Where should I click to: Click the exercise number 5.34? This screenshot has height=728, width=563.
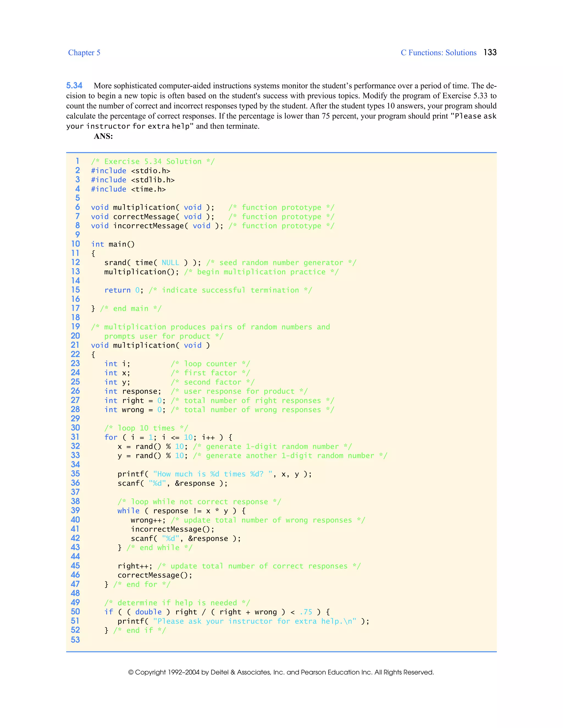(x=74, y=86)
